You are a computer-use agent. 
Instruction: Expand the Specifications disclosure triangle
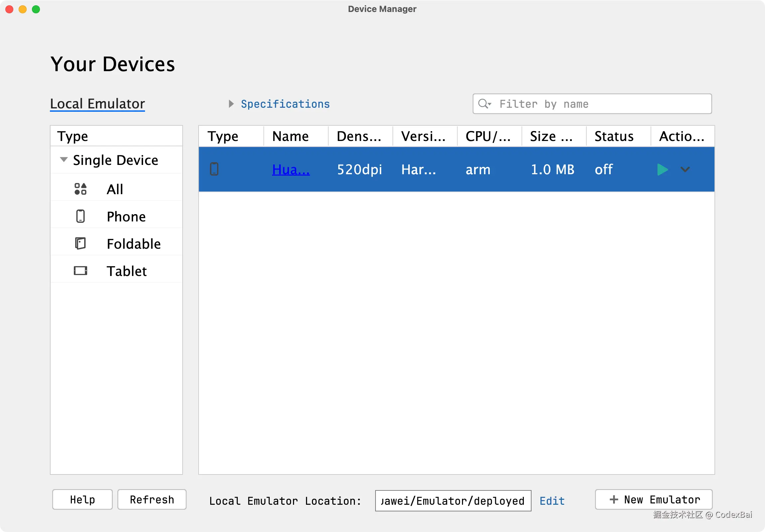(x=231, y=104)
